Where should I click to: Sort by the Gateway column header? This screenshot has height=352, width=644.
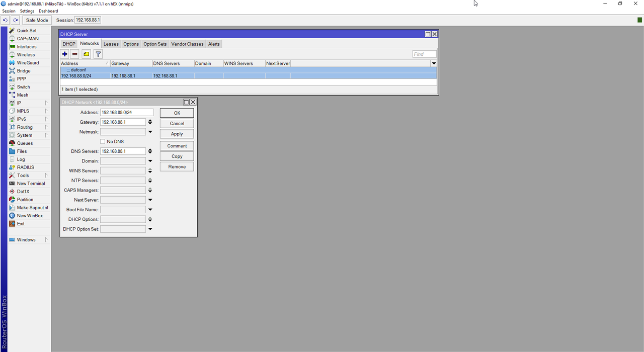(x=131, y=63)
